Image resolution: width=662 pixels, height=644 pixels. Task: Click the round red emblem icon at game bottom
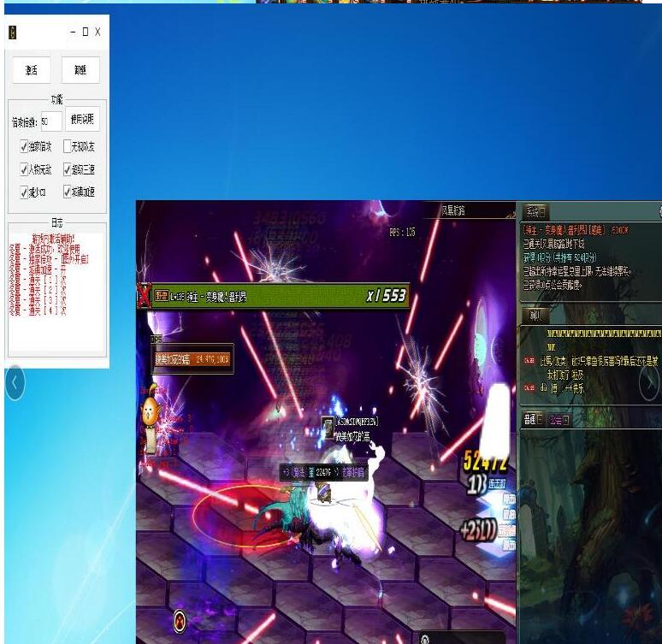click(x=180, y=621)
